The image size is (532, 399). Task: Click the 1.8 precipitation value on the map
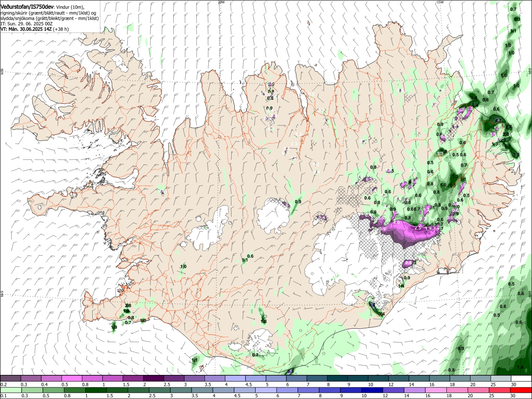[x=264, y=321]
